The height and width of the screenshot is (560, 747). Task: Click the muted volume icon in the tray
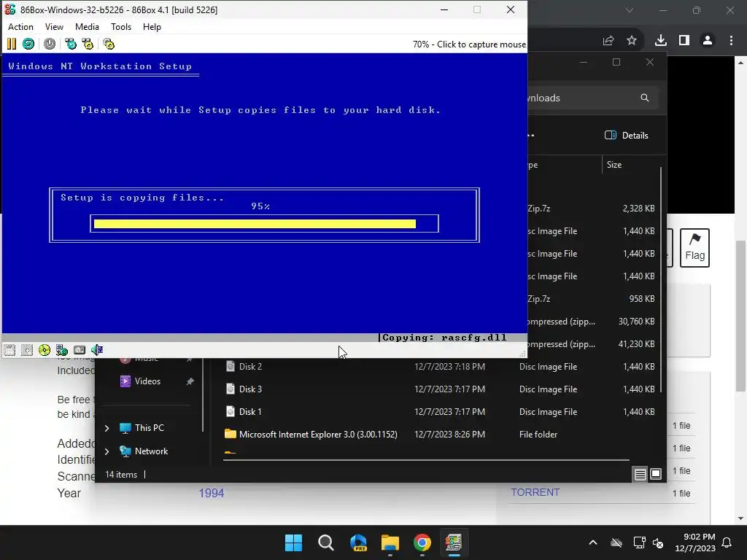[x=658, y=542]
